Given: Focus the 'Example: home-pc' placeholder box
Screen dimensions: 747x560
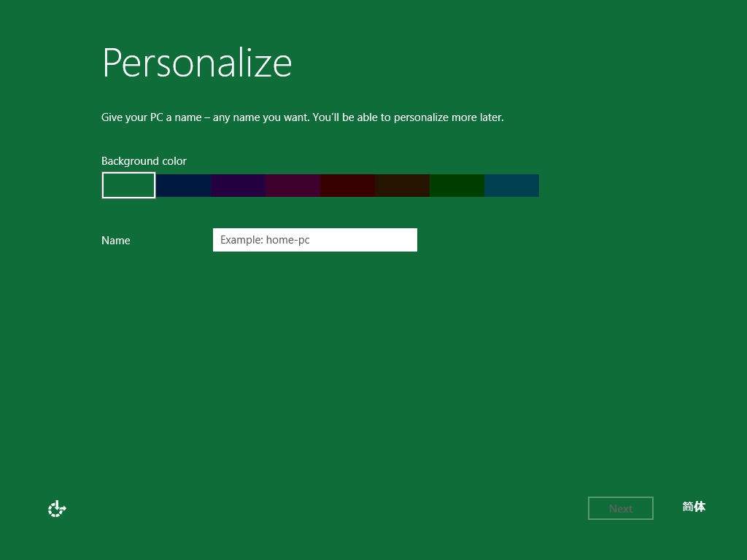Looking at the screenshot, I should tap(315, 239).
